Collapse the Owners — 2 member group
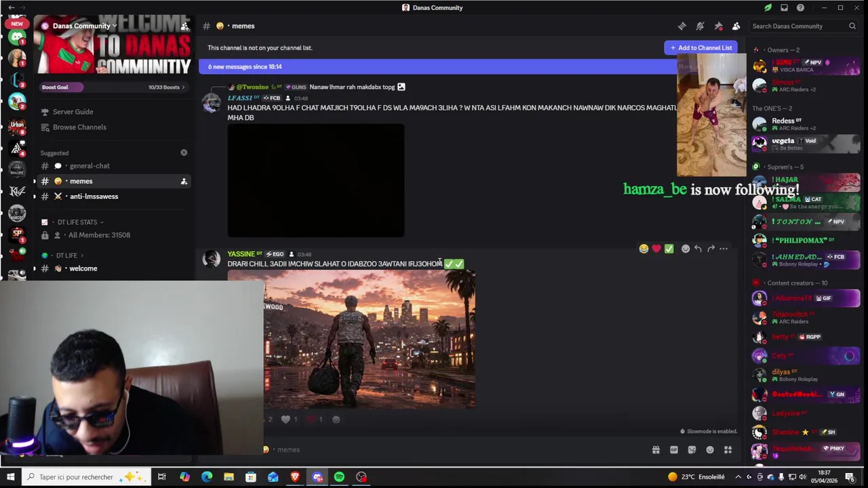The width and height of the screenshot is (868, 488). coord(783,50)
